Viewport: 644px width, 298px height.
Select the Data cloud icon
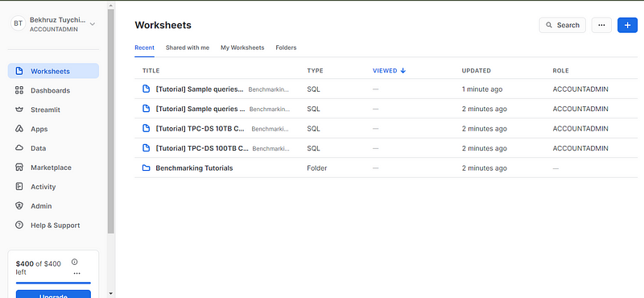tap(19, 148)
